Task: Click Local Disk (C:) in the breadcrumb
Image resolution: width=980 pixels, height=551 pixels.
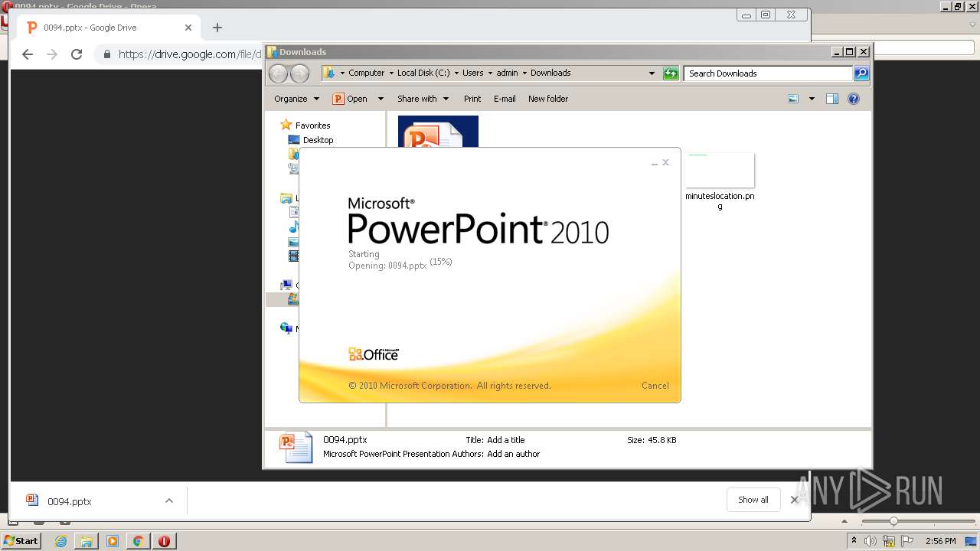Action: [423, 73]
